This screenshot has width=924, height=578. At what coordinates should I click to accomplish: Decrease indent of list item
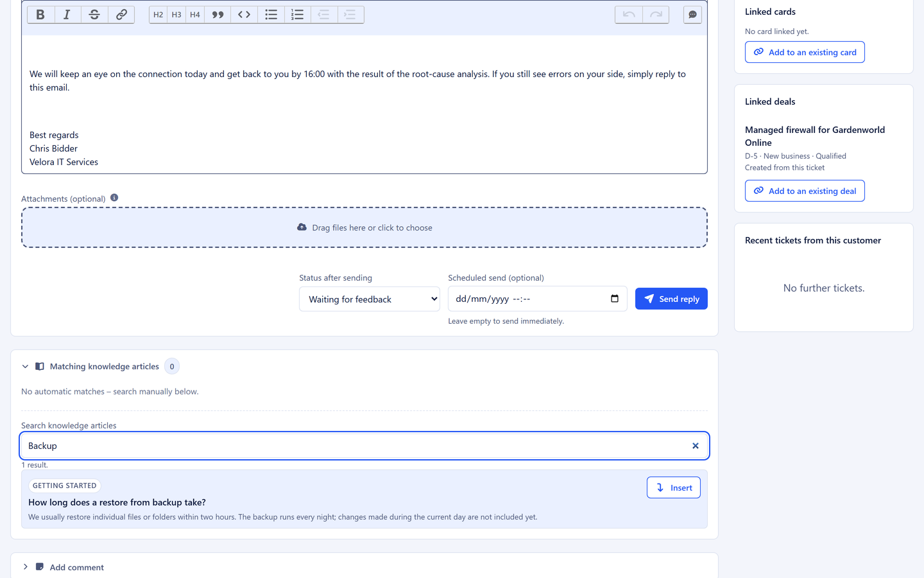pos(323,15)
